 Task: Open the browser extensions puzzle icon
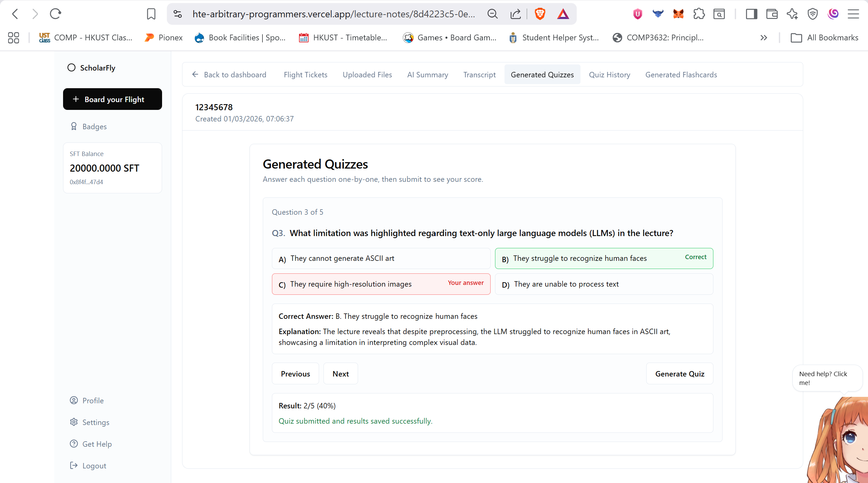pos(699,14)
